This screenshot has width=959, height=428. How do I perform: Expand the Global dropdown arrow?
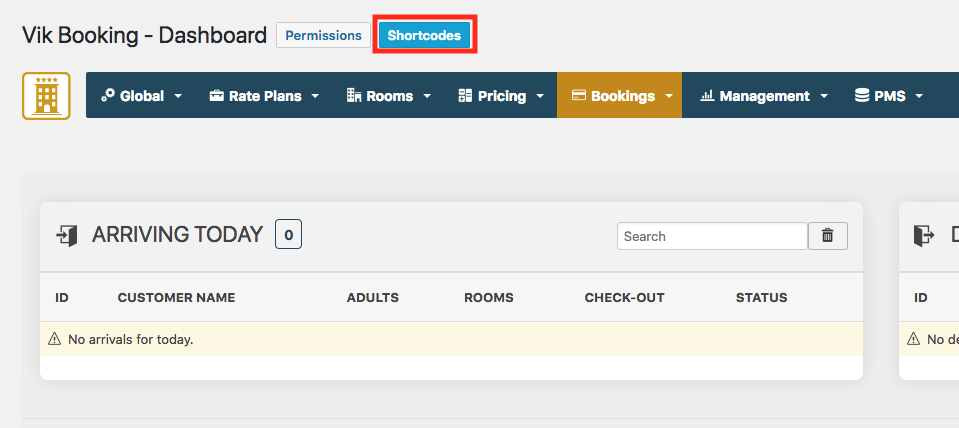[178, 96]
